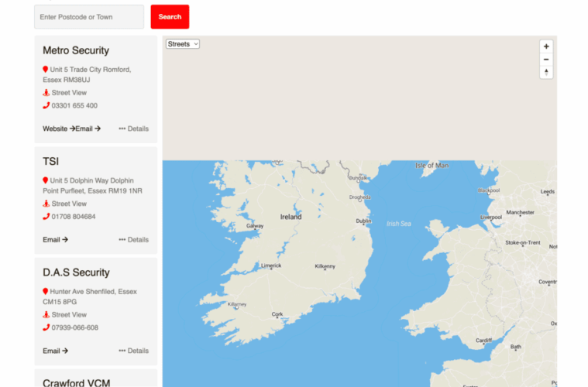Click the Isle of Man label
The image size is (588, 387).
(x=432, y=165)
